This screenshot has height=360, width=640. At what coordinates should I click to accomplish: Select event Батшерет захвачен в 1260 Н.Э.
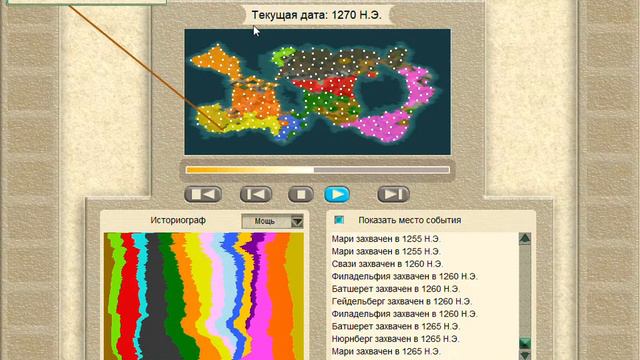(396, 289)
